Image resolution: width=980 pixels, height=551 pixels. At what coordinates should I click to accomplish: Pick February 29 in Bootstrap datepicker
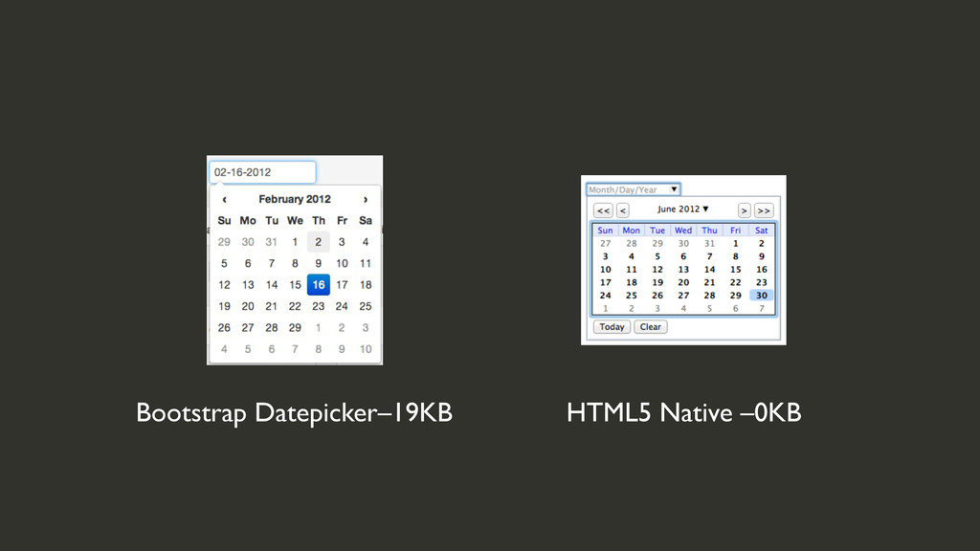click(295, 327)
